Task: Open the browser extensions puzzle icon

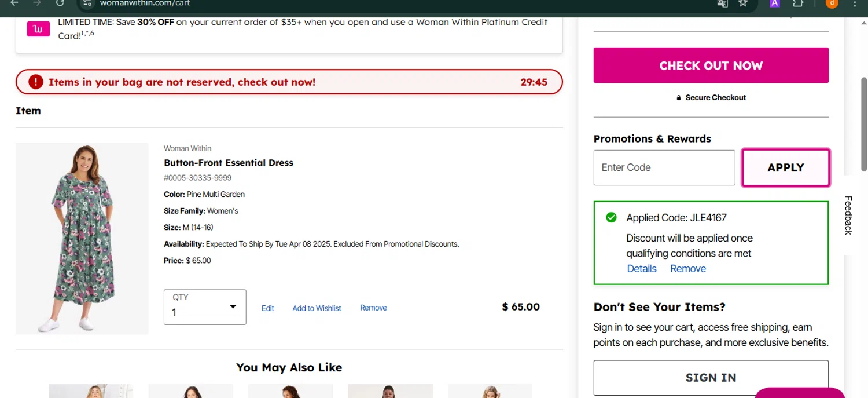Action: (x=798, y=3)
